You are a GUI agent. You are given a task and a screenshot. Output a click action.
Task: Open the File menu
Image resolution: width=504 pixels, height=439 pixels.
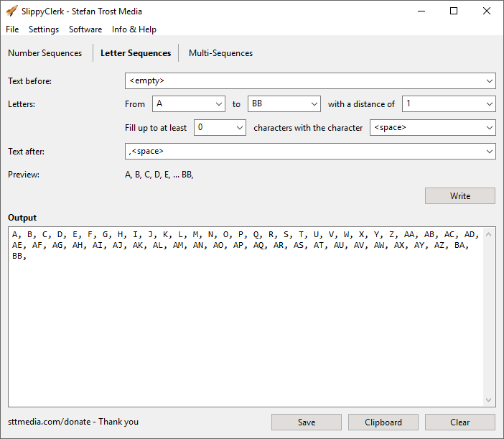12,29
